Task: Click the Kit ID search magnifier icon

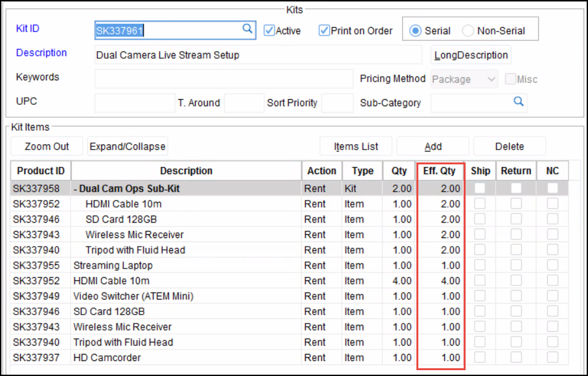Action: (x=247, y=29)
